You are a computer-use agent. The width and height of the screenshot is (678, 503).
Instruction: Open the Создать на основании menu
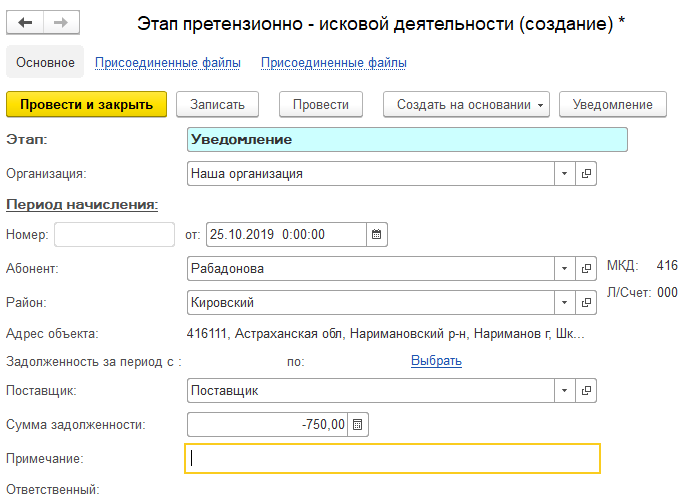click(x=466, y=105)
